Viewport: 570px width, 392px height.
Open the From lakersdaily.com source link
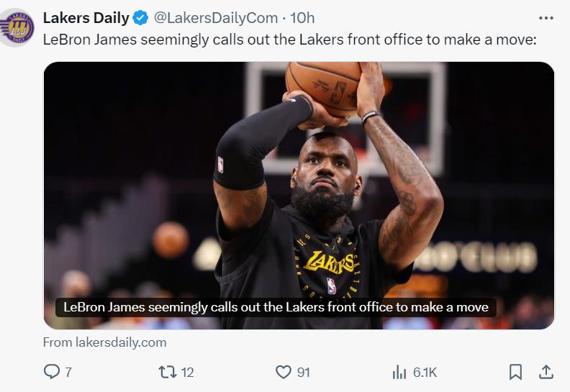point(104,342)
